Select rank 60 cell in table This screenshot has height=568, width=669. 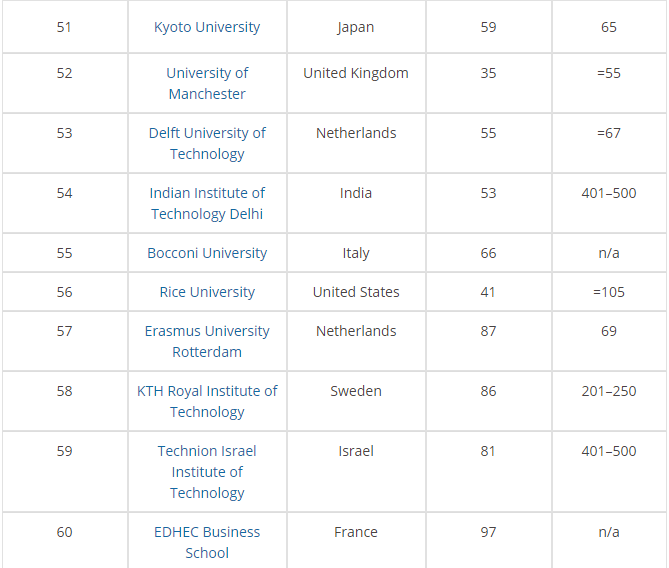coord(64,532)
